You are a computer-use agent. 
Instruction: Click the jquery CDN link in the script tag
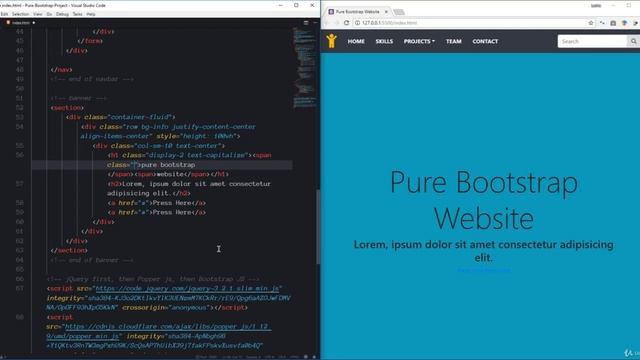187,289
